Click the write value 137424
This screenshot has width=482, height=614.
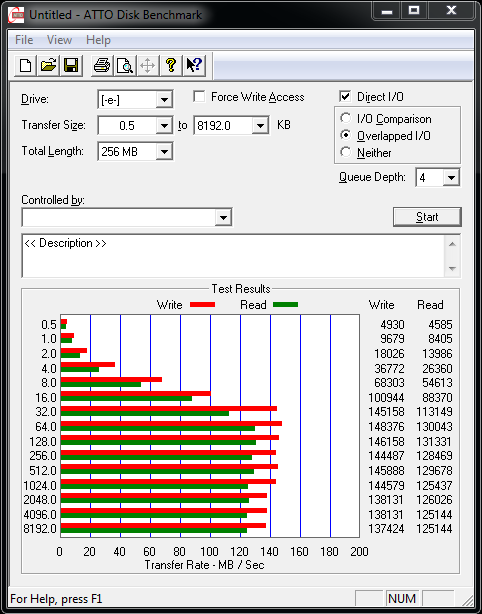tap(386, 529)
